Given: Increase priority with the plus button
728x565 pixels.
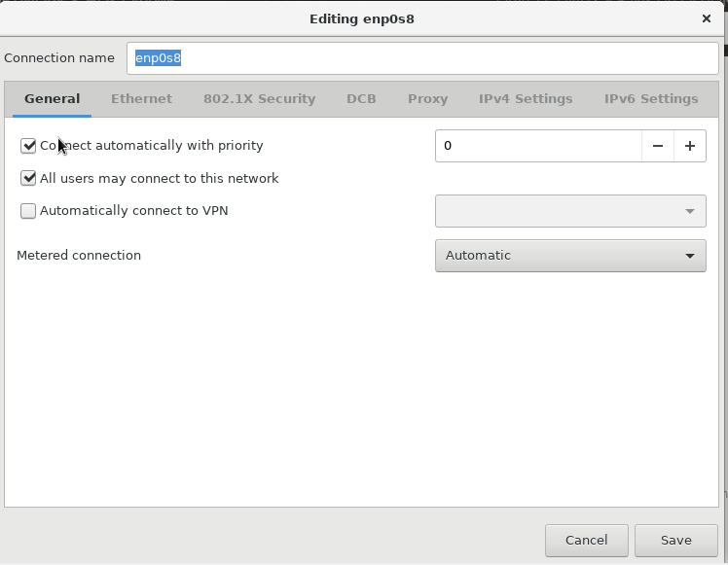Looking at the screenshot, I should click(690, 146).
